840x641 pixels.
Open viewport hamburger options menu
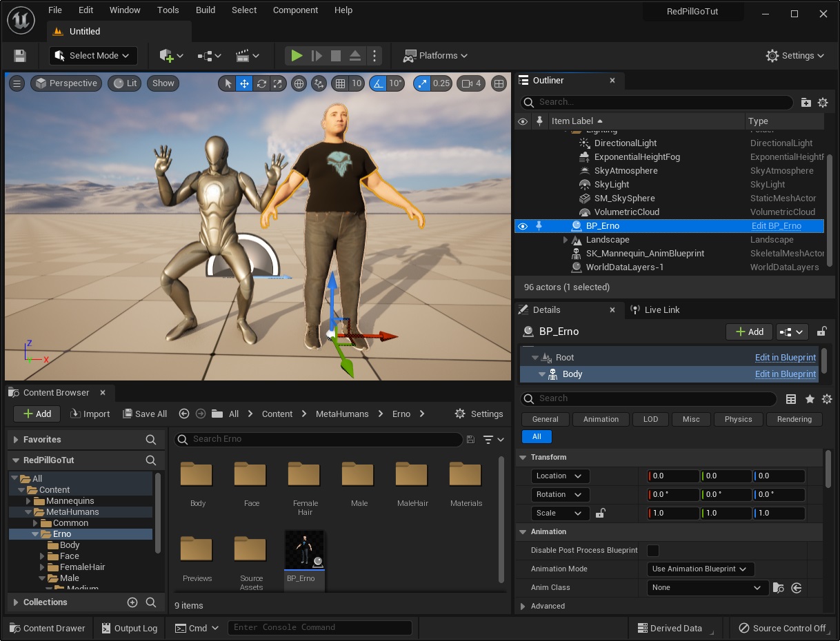pos(17,83)
